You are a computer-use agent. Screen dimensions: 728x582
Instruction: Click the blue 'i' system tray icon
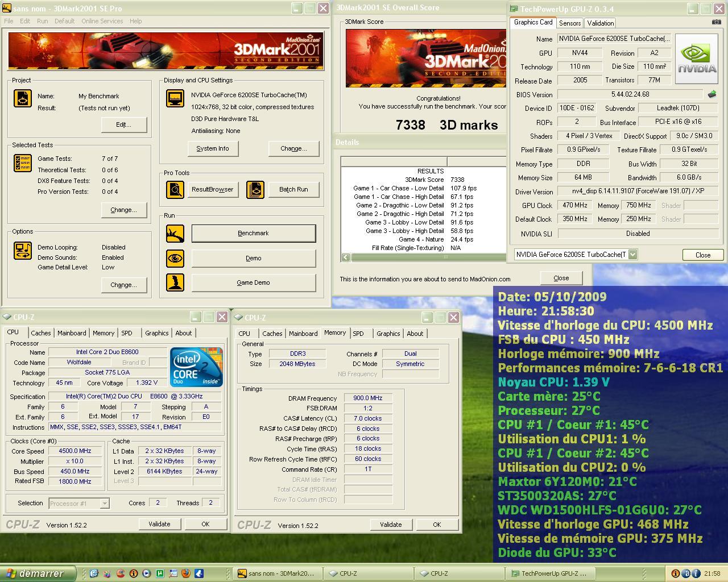697,573
